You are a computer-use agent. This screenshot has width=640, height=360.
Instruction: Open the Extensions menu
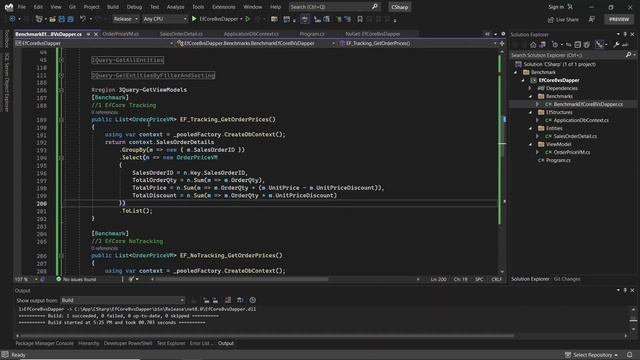click(x=224, y=7)
